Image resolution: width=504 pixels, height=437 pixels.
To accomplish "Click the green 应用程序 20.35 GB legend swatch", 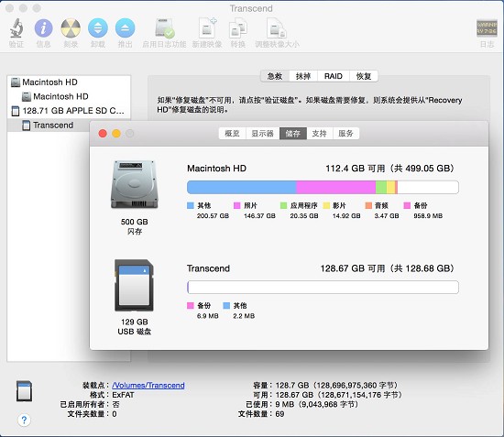I will click(x=283, y=205).
